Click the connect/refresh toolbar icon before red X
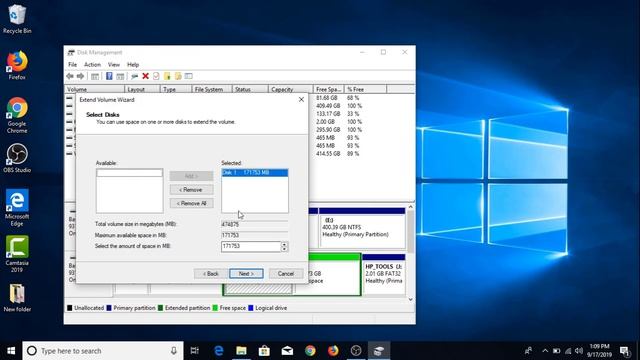The width and height of the screenshot is (640, 360). coord(134,76)
